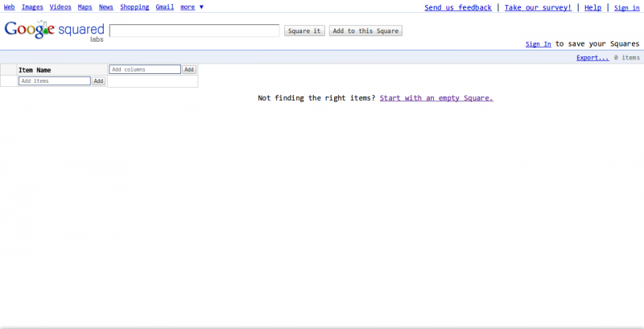Viewport: 644px width, 329px height.
Task: Open Take our survey! link
Action: [538, 7]
